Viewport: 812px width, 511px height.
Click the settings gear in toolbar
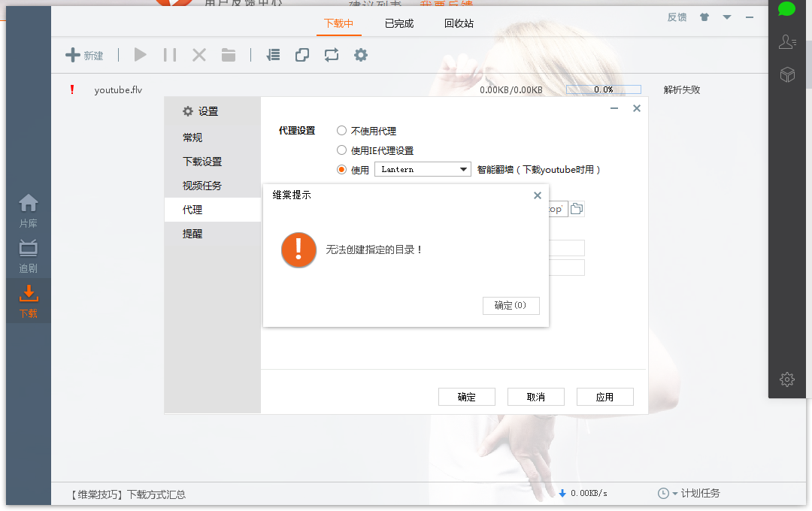click(x=361, y=55)
